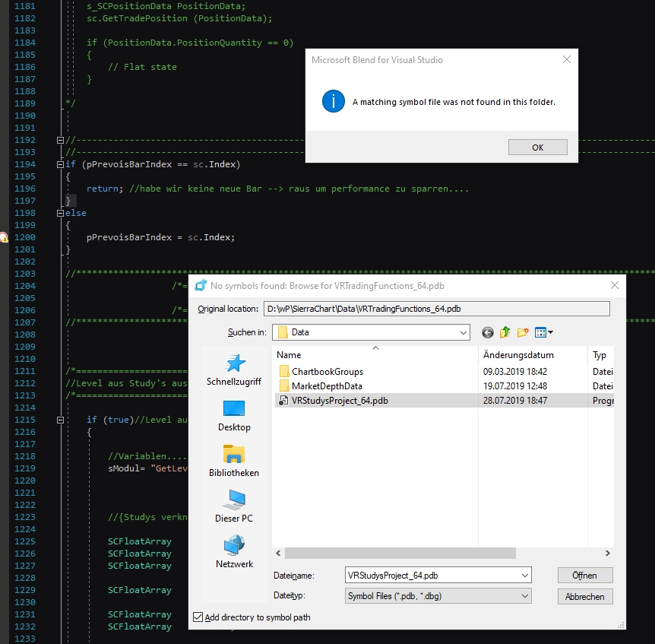Screen dimensions: 655x644
Task: Collapse the if (true) block at line 1215
Action: [60, 420]
